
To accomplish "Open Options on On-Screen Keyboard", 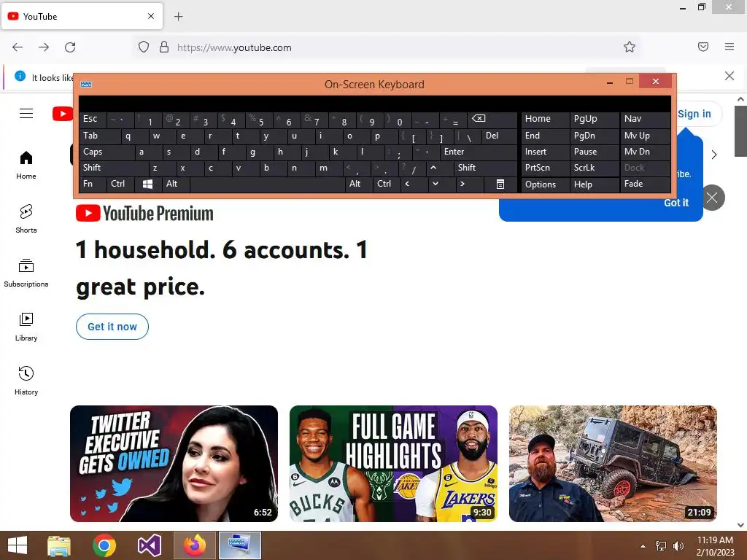I will point(545,184).
